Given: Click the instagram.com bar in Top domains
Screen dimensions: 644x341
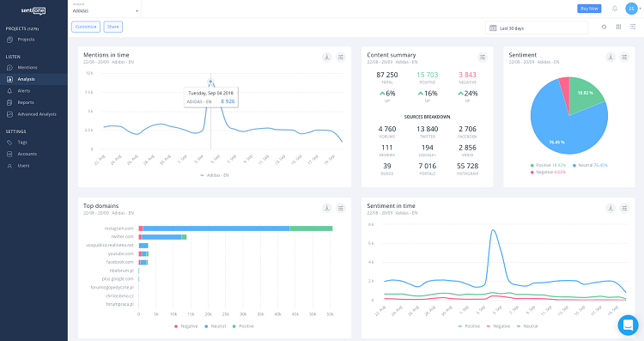Looking at the screenshot, I should (x=236, y=228).
